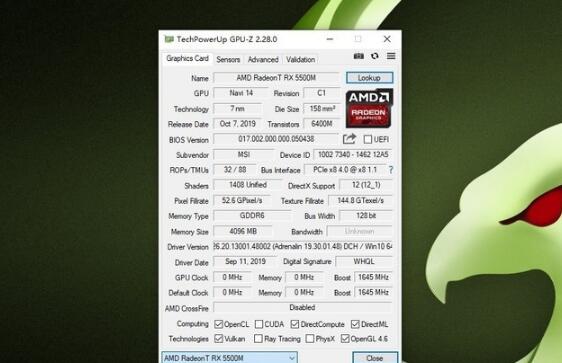Click the AMD Radeon Graphics logo

(369, 108)
